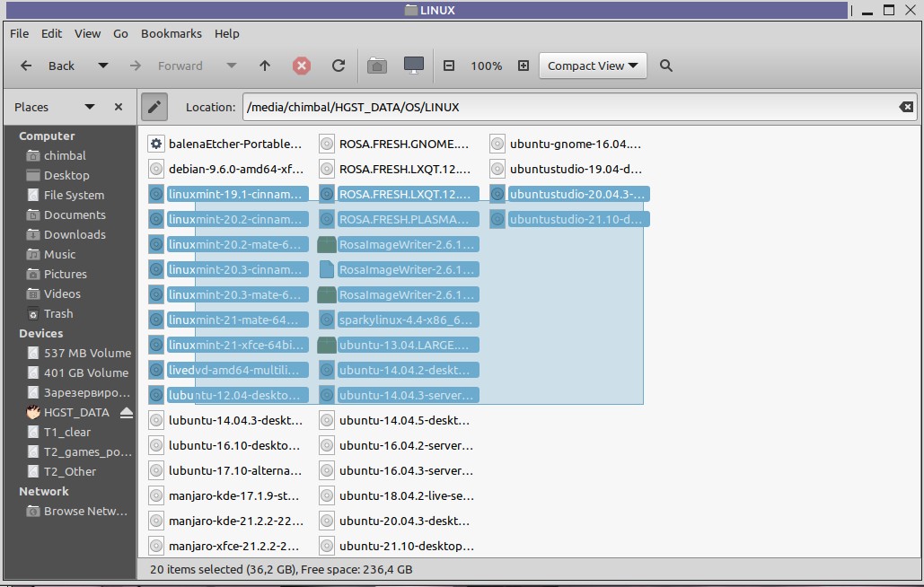Select file linuxmint-21-xfce-64bi
This screenshot has width=924, height=587.
236,345
